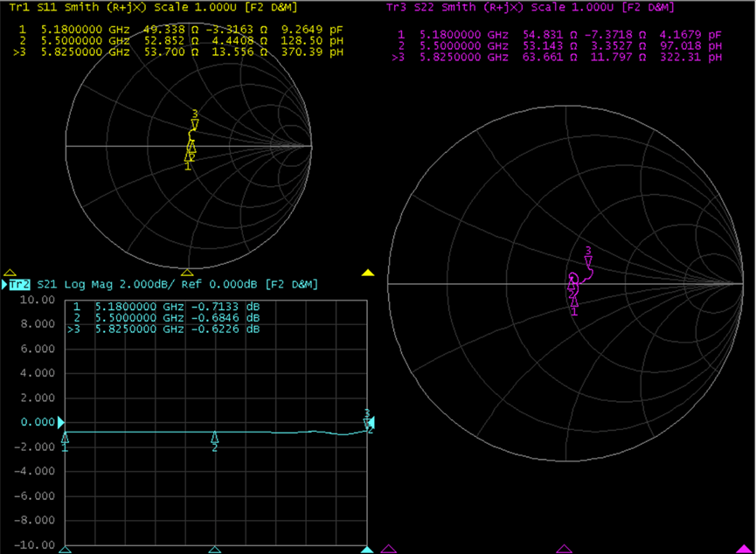Click the filled yellow triangle below S11 chart
756x554 pixels.
(368, 274)
